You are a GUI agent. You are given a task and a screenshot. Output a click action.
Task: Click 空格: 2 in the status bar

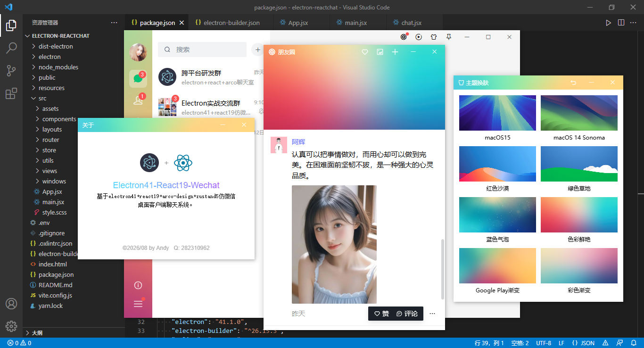pyautogui.click(x=519, y=343)
